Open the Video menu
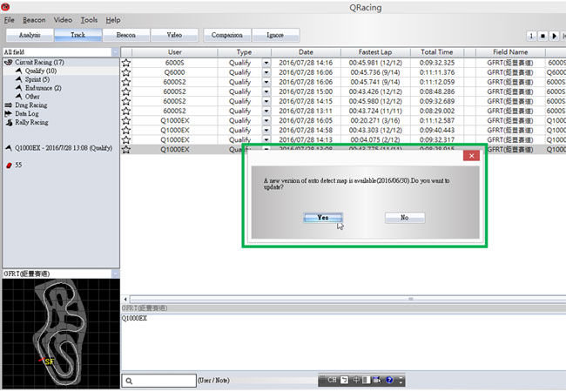 (x=63, y=20)
